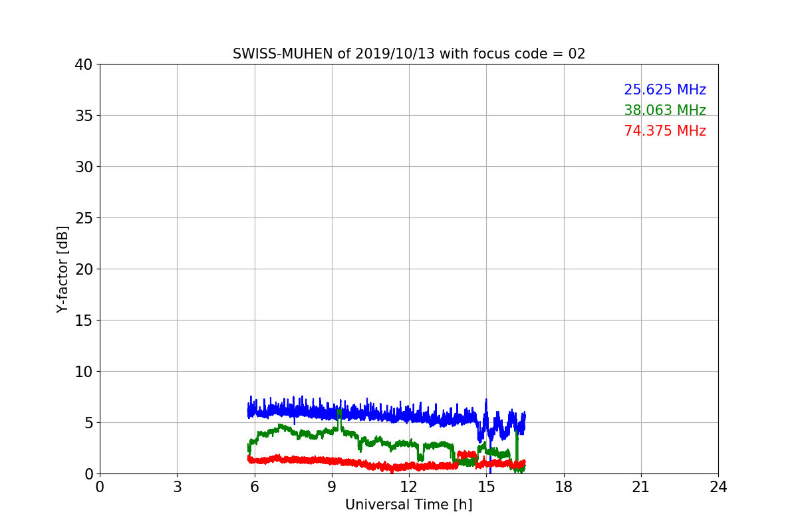Image resolution: width=798 pixels, height=532 pixels.
Task: Click the y-axis tick label 35
Action: click(x=83, y=116)
